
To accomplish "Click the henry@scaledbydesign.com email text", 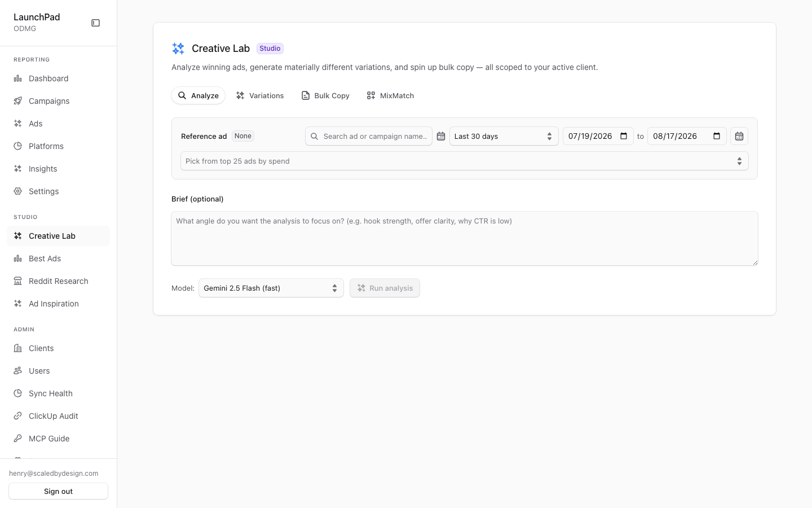I will click(54, 474).
